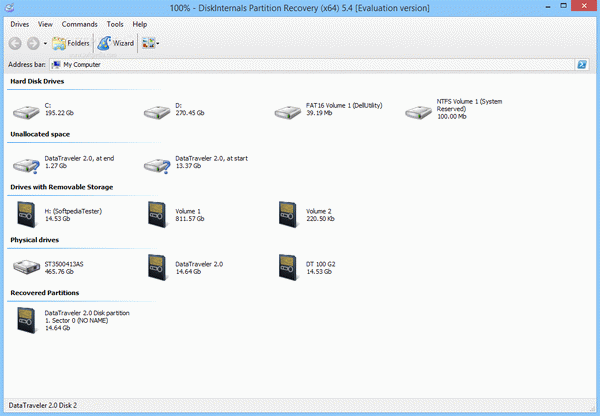Minimize the Partition Recovery window

(x=548, y=6)
